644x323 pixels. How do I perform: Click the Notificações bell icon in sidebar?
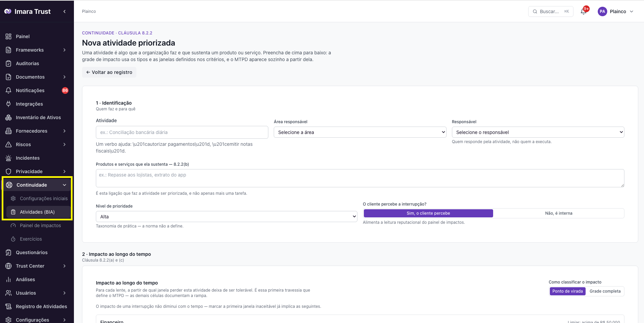[8, 90]
